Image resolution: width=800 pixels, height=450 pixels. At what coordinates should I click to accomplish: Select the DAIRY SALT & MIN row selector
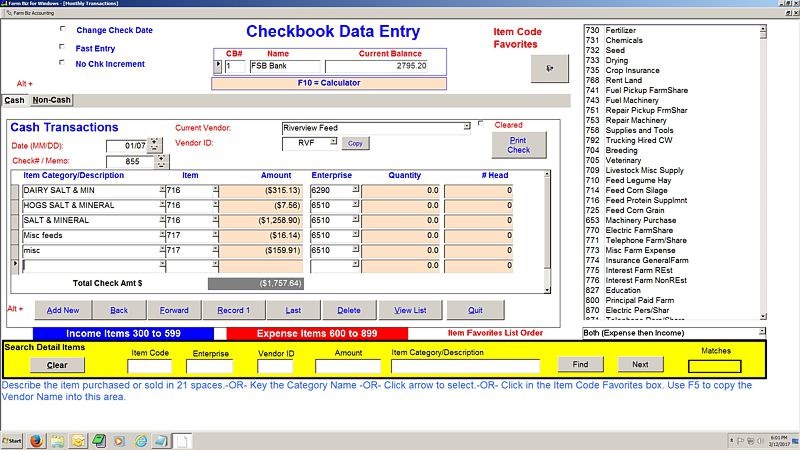[x=15, y=191]
